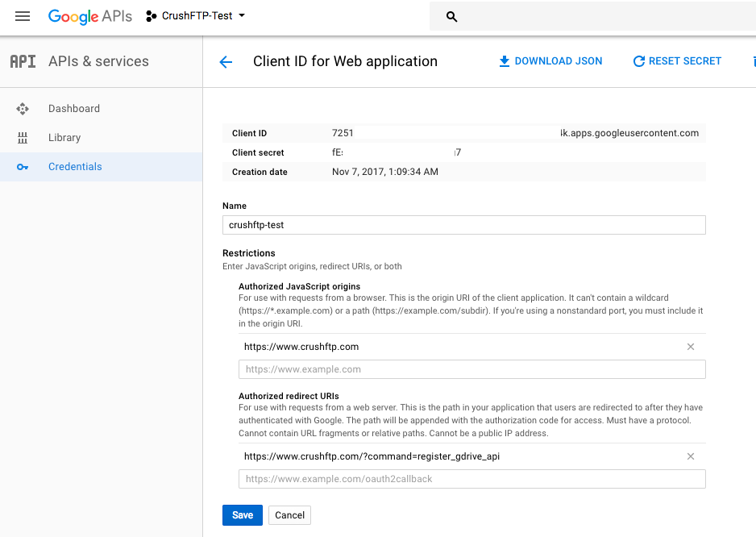Click the circular-arrow icon next to RESET SECRET
The height and width of the screenshot is (537, 756).
pos(639,61)
